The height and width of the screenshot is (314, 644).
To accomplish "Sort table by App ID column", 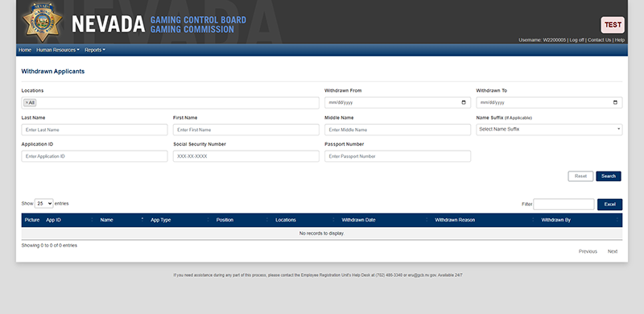I will 70,220.
